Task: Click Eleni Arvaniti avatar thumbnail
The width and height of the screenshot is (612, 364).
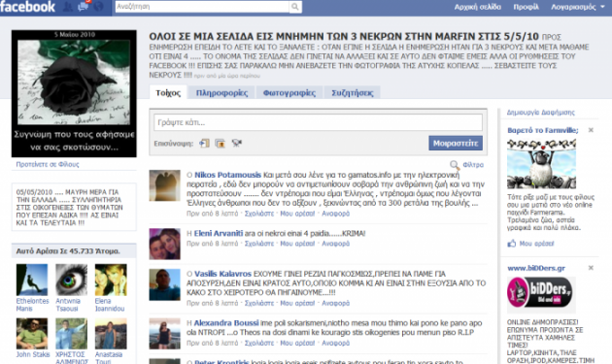Action: [165, 244]
